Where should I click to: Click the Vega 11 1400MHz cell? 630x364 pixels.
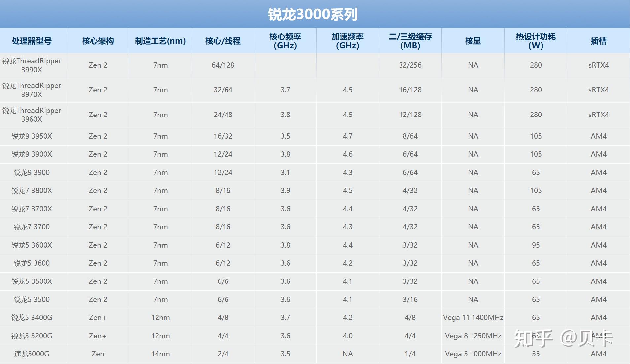pyautogui.click(x=473, y=318)
